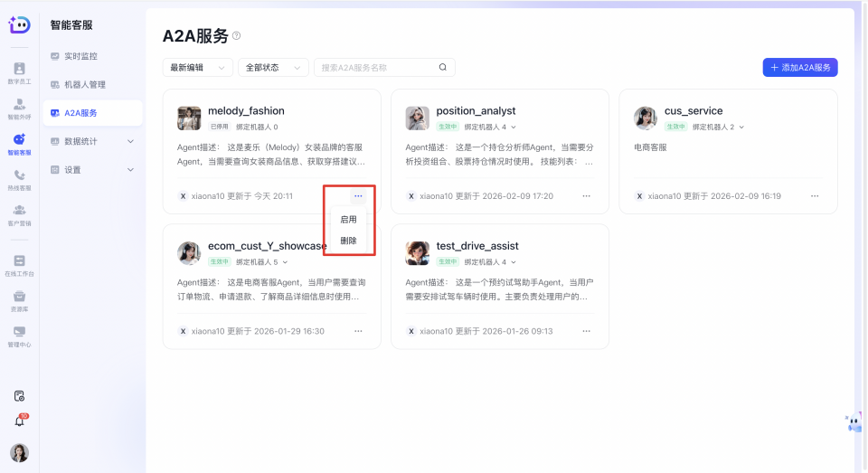Open 资源库 in the left sidebar
The width and height of the screenshot is (868, 473).
point(19,299)
